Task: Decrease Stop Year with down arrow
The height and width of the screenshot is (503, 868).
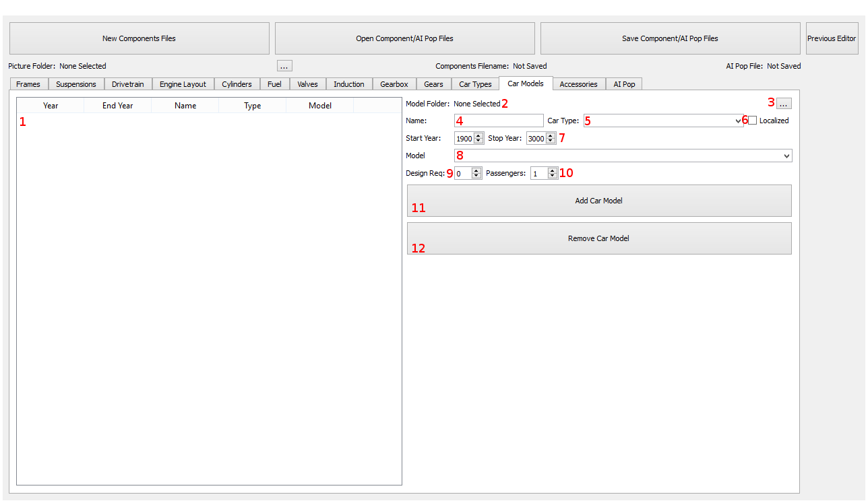Action: tap(551, 141)
